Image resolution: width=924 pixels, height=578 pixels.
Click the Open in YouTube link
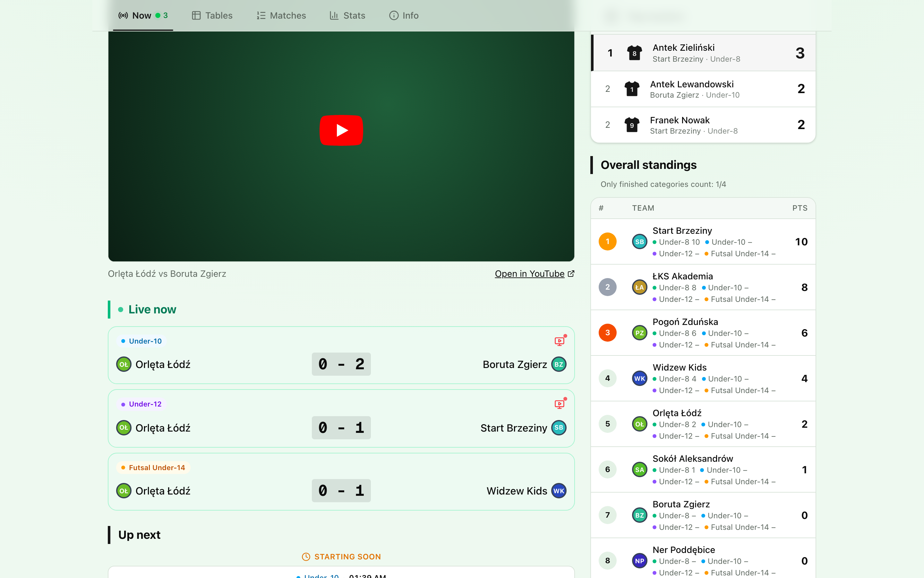535,274
